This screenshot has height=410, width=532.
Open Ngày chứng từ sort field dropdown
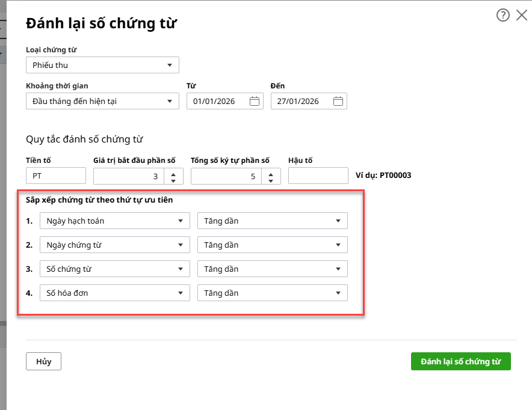coord(114,245)
